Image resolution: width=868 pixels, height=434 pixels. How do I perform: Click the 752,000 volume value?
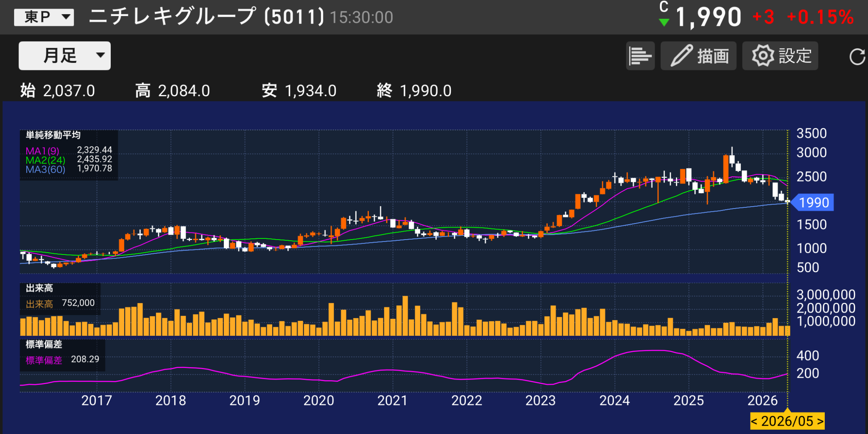coord(78,303)
